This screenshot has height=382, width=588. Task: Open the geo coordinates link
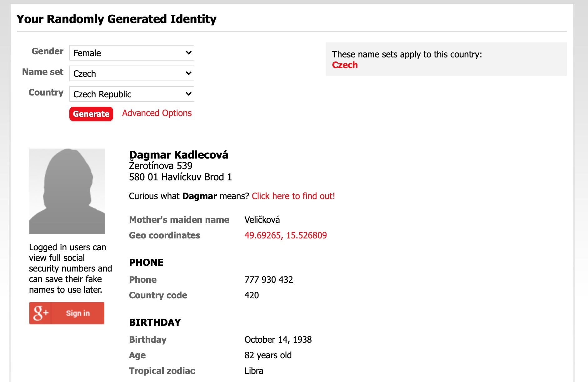pos(286,235)
